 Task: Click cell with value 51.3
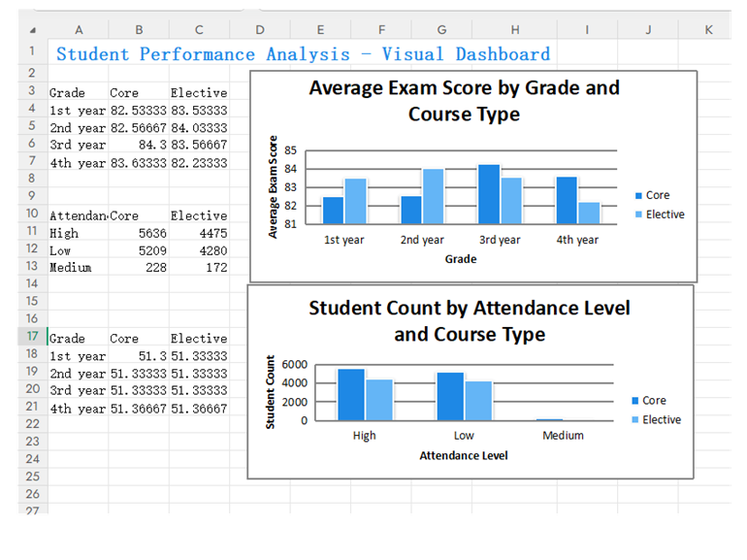click(x=139, y=356)
